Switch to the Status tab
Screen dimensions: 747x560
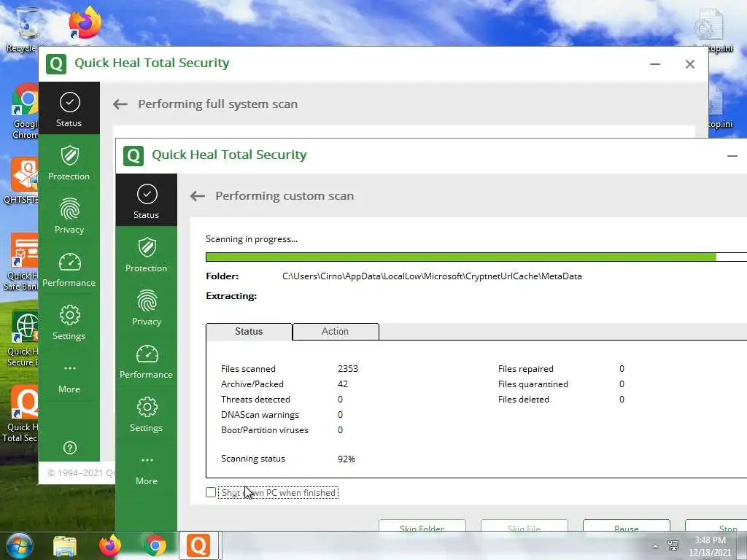point(249,332)
